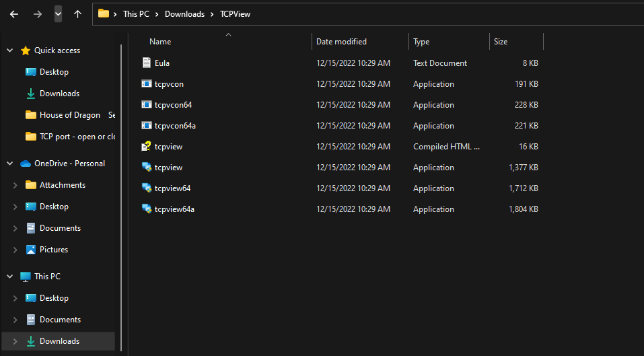Collapse the Quick access tree node

pos(10,50)
